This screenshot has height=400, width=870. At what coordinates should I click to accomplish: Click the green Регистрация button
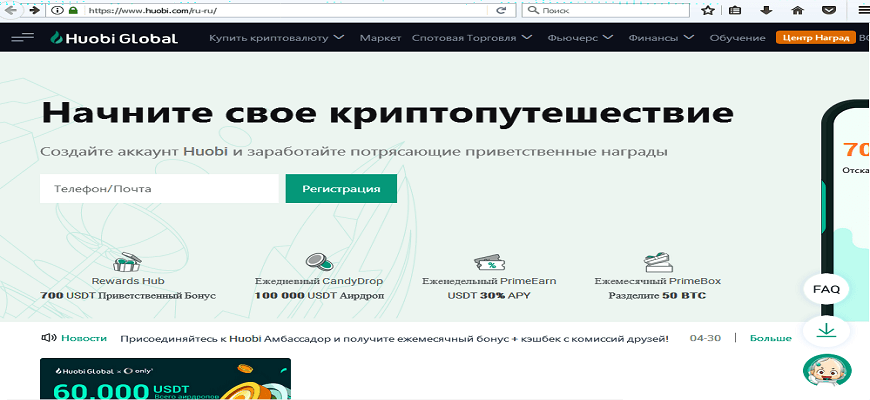tap(341, 189)
